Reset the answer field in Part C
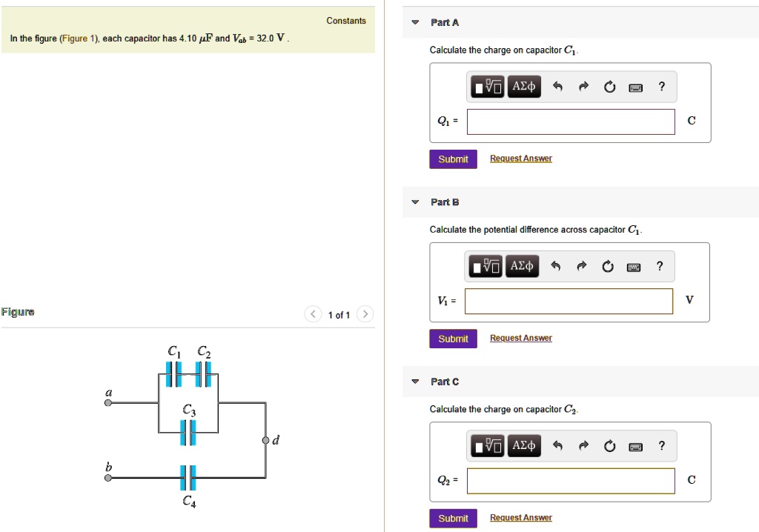 coord(609,445)
